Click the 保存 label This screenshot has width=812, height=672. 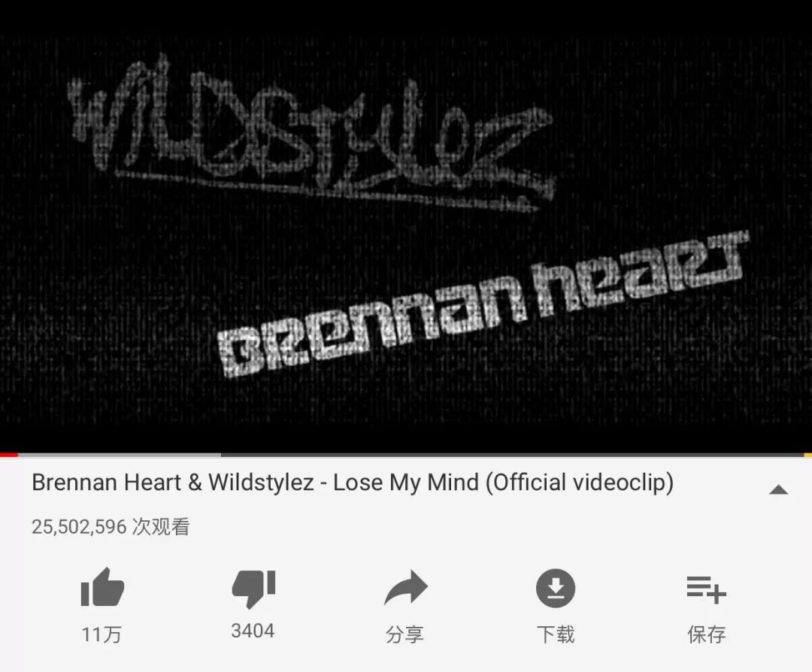pos(706,634)
